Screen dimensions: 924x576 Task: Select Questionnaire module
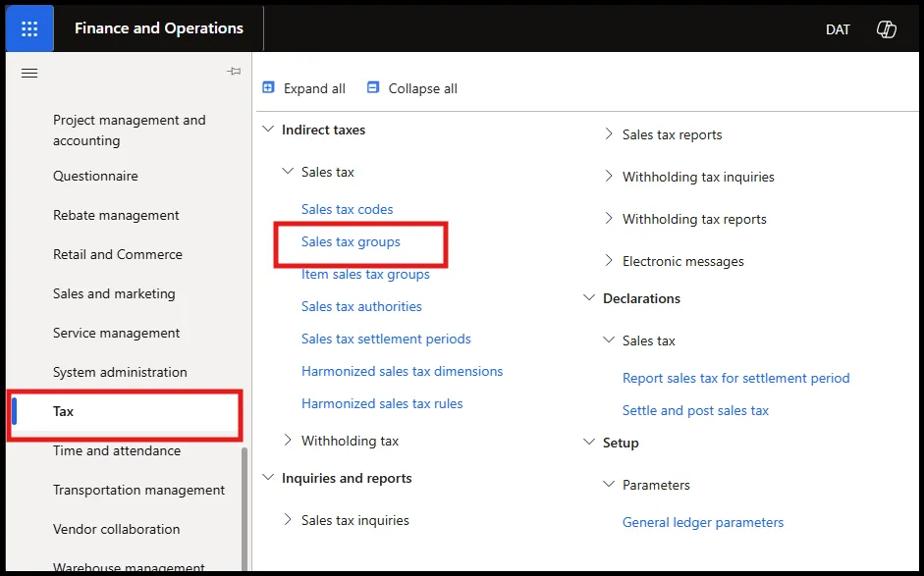(95, 176)
